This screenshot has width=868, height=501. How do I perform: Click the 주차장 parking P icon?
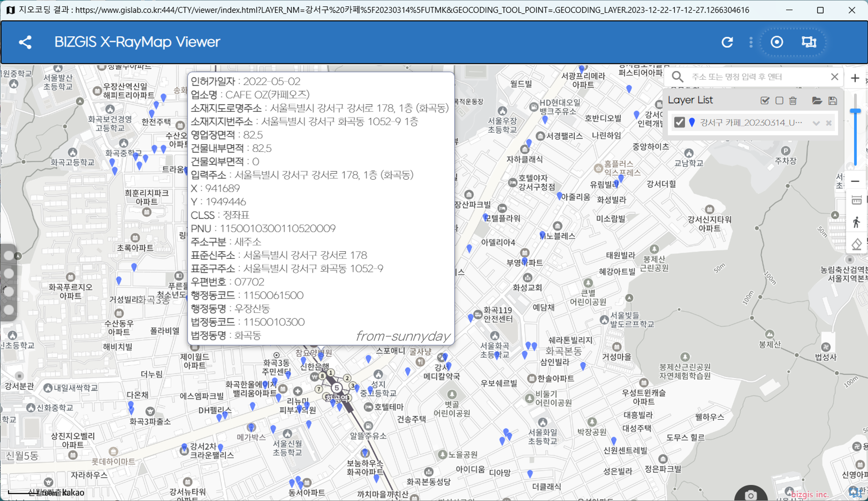[x=785, y=151]
